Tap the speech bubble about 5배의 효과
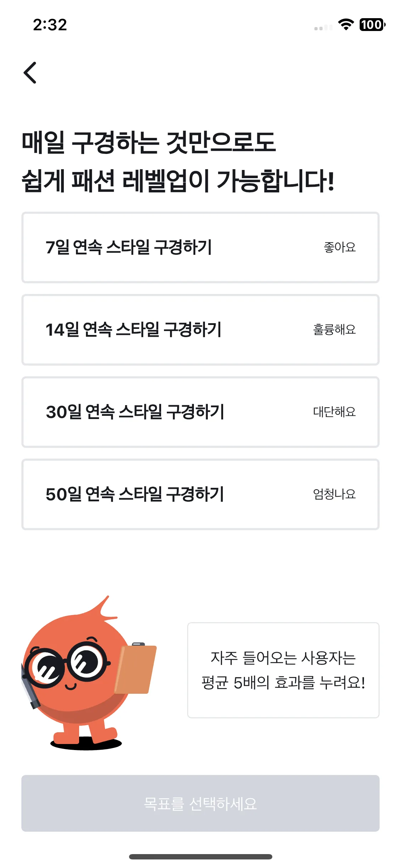The height and width of the screenshot is (868, 401). point(283,670)
